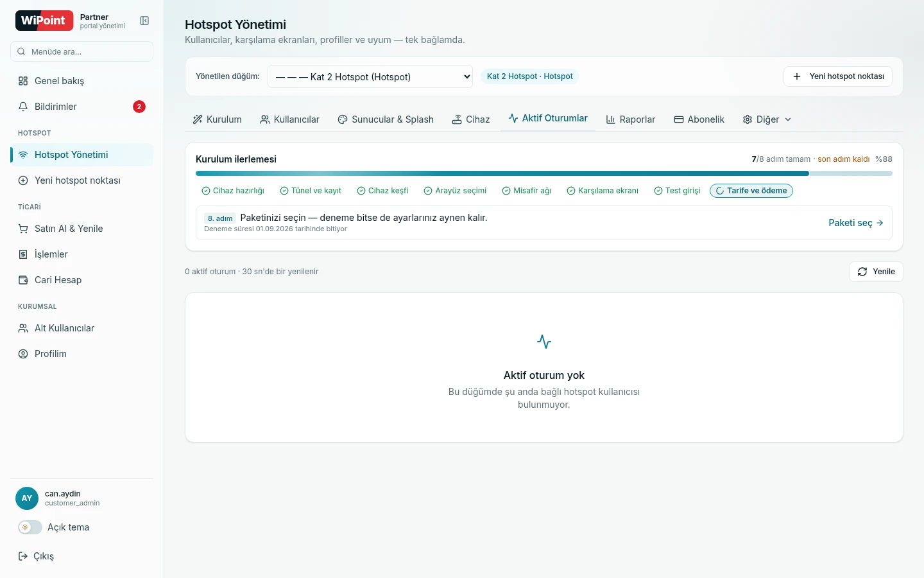Click the activity pulse icon in empty state
The image size is (924, 578).
click(544, 342)
